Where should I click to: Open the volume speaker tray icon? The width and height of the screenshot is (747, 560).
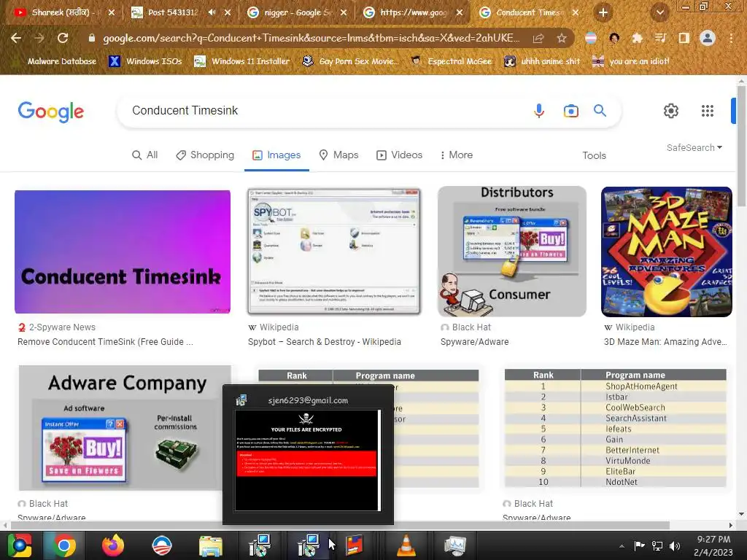[x=675, y=545]
